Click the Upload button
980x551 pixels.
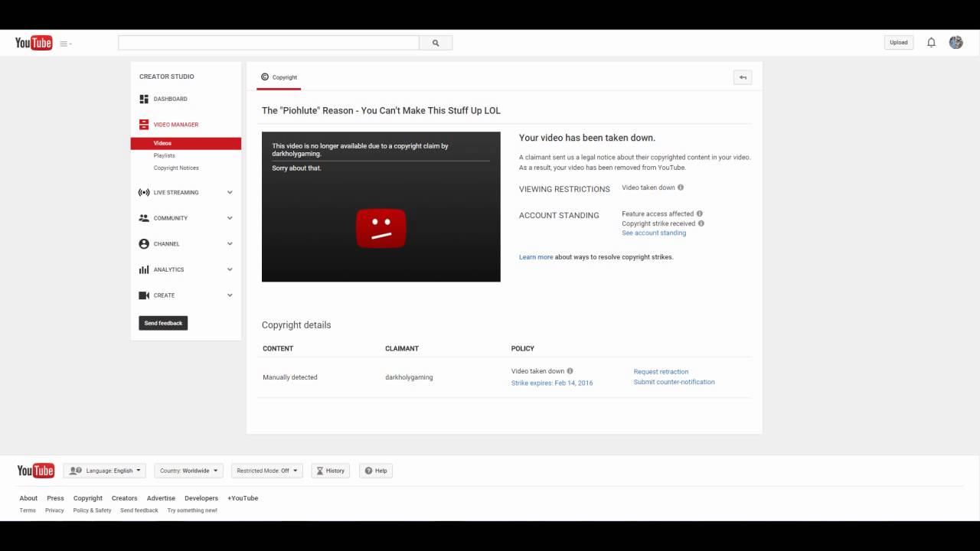[899, 43]
